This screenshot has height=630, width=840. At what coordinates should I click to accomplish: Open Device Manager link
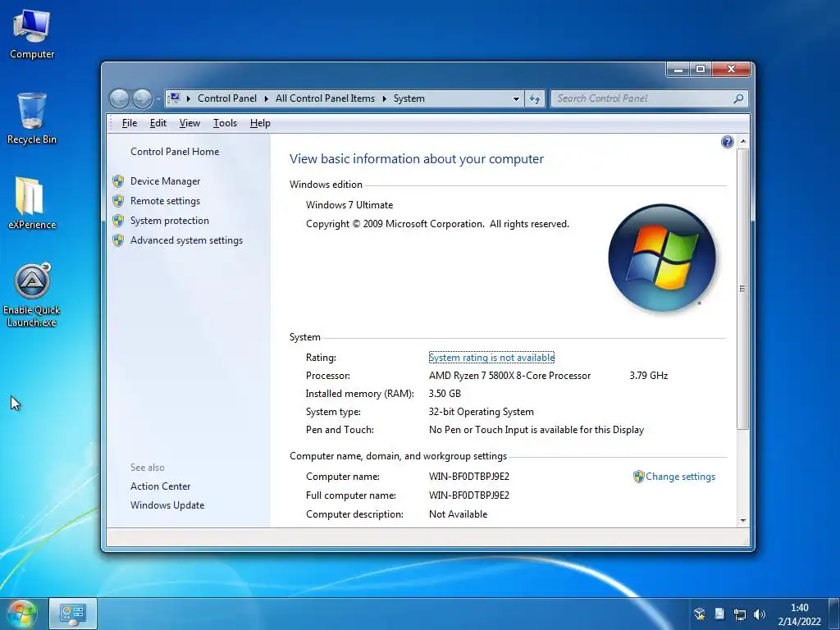pyautogui.click(x=165, y=181)
